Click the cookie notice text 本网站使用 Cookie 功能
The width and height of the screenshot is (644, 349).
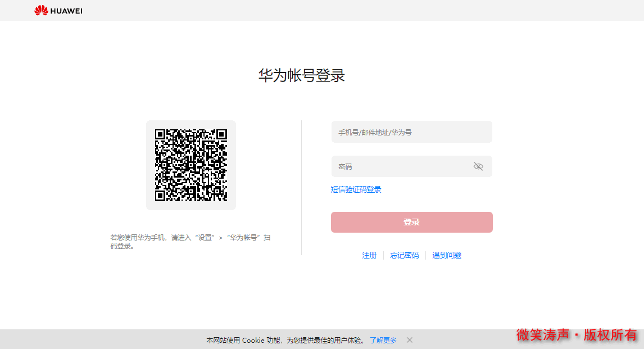click(243, 340)
